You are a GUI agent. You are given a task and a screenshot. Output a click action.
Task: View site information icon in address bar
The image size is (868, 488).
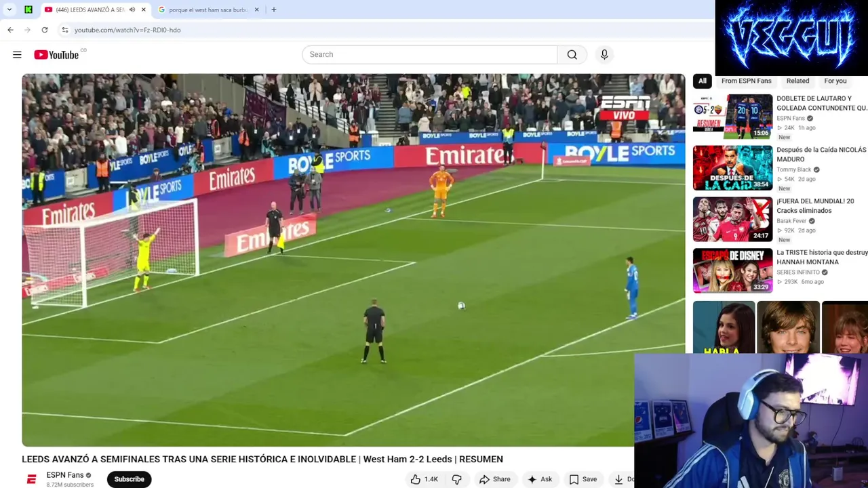pyautogui.click(x=64, y=30)
